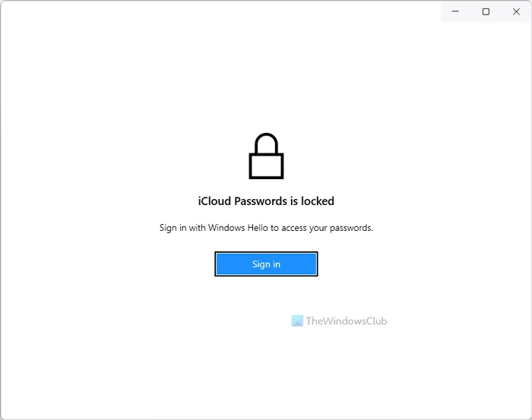Click the blue Sign in button
This screenshot has height=420, width=532.
266,264
